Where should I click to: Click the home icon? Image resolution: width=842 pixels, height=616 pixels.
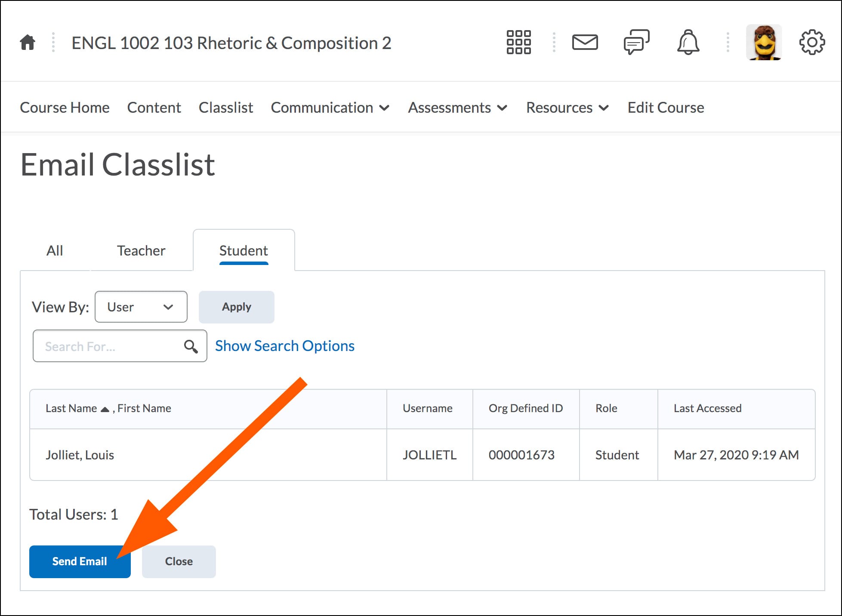(28, 43)
